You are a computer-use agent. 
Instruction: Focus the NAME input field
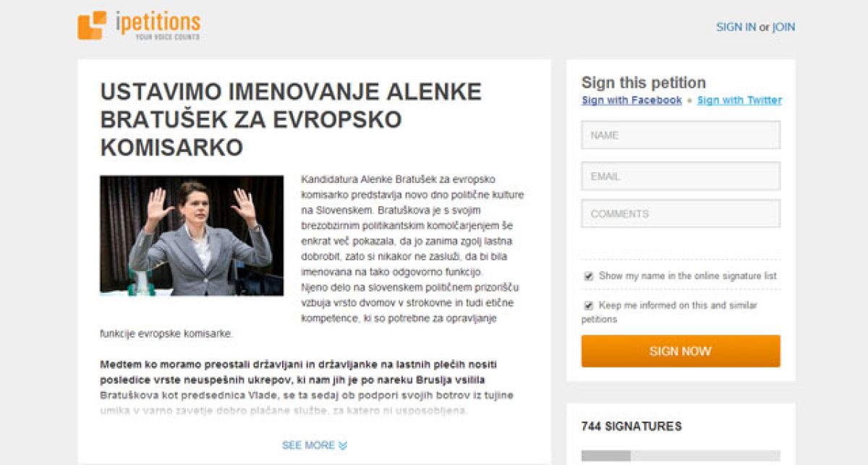681,135
